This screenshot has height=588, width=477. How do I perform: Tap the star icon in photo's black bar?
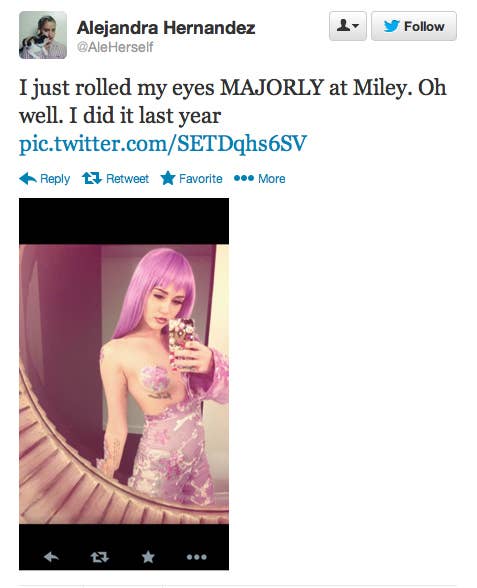point(148,557)
